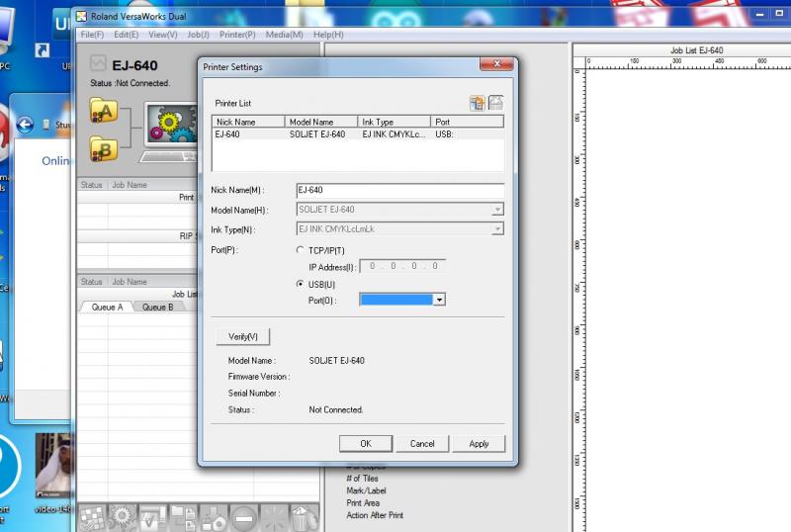Click the Port column header
This screenshot has height=532, width=791.
click(467, 122)
